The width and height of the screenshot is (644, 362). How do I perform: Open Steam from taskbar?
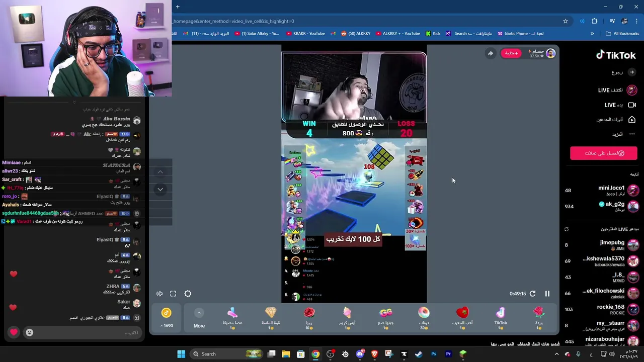(419, 354)
